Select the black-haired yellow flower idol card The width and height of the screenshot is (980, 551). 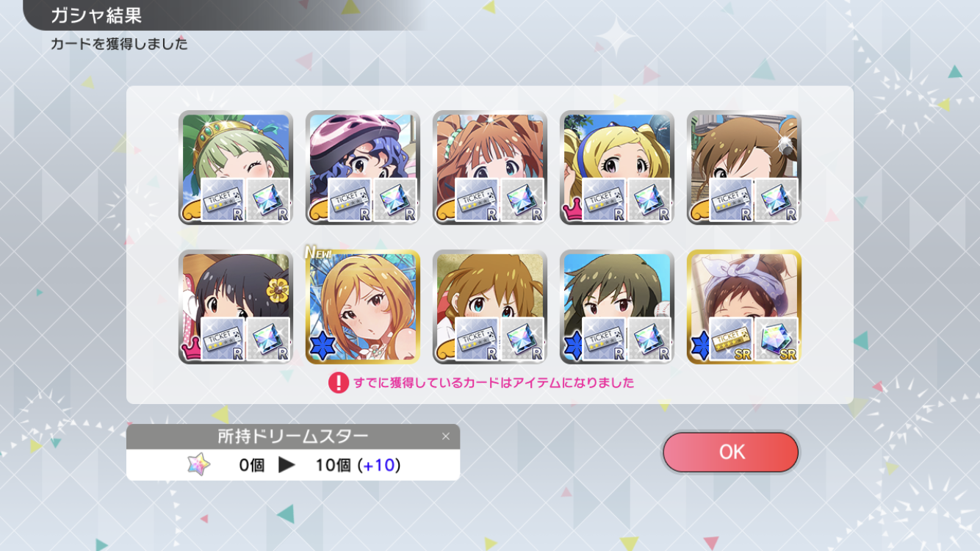click(x=236, y=306)
